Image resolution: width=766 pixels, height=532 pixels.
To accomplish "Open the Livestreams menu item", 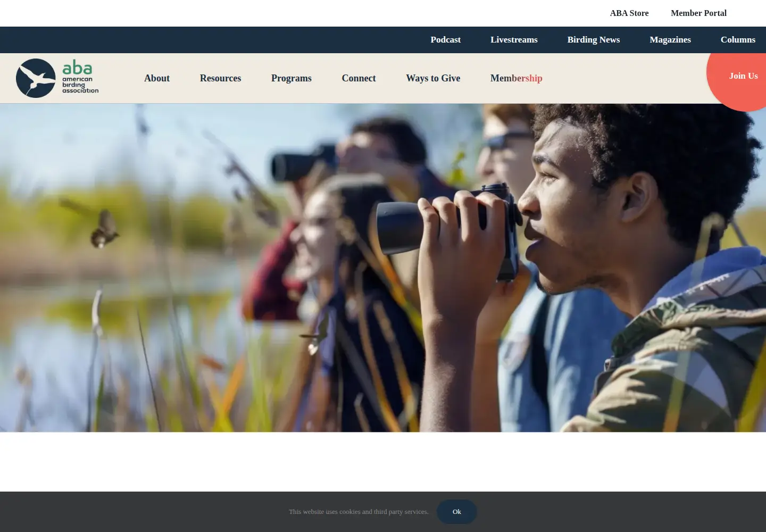I will click(x=514, y=40).
